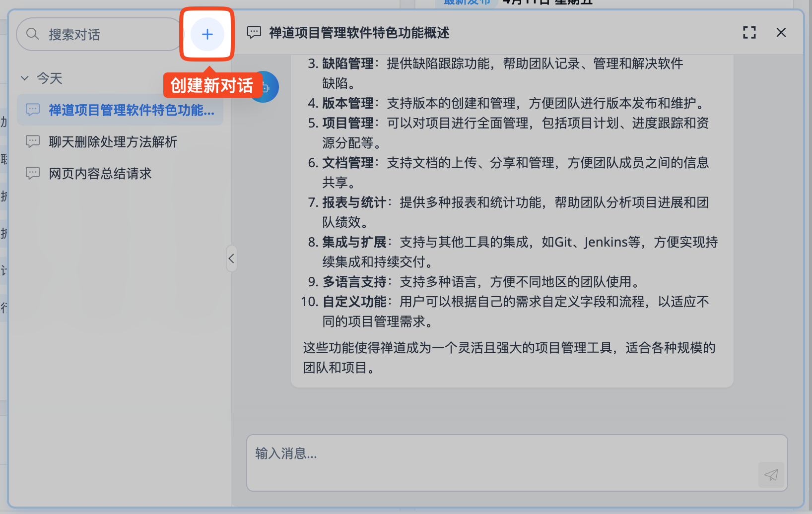Open conversation 网页内容总结请求
The height and width of the screenshot is (514, 812).
[x=120, y=174]
